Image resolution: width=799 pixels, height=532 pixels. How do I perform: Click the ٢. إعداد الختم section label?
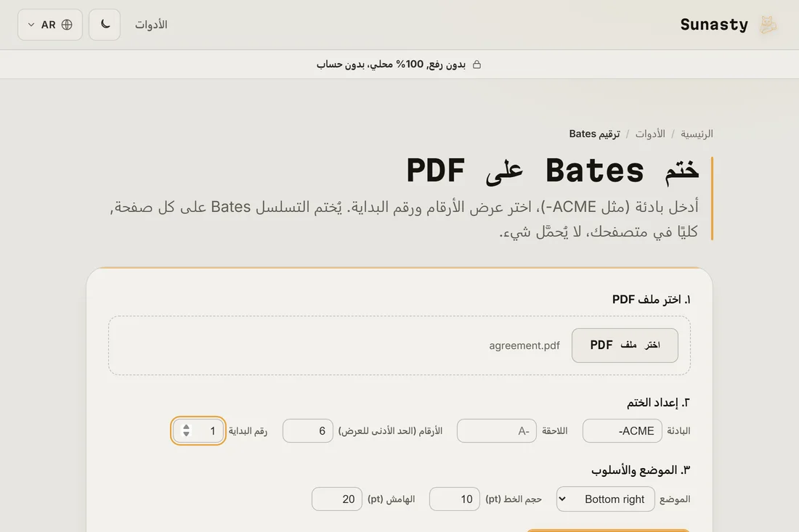coord(658,403)
